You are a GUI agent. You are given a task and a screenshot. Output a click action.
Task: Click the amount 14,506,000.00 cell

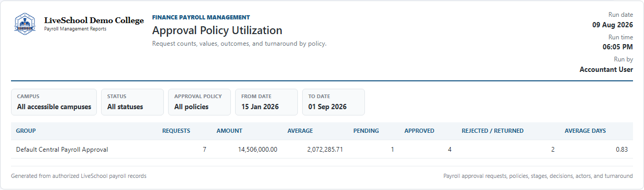(x=258, y=150)
